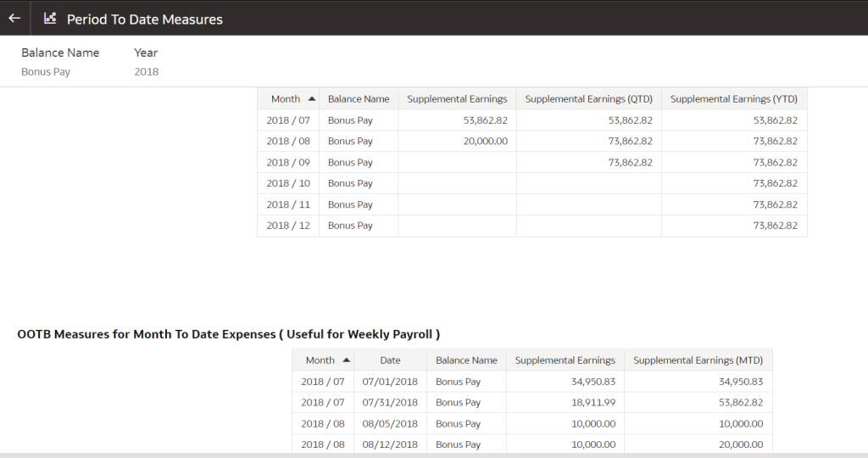The image size is (868, 458).
Task: Click YTD value 73,862.82 in the 2018 / 11 row
Action: pyautogui.click(x=775, y=204)
